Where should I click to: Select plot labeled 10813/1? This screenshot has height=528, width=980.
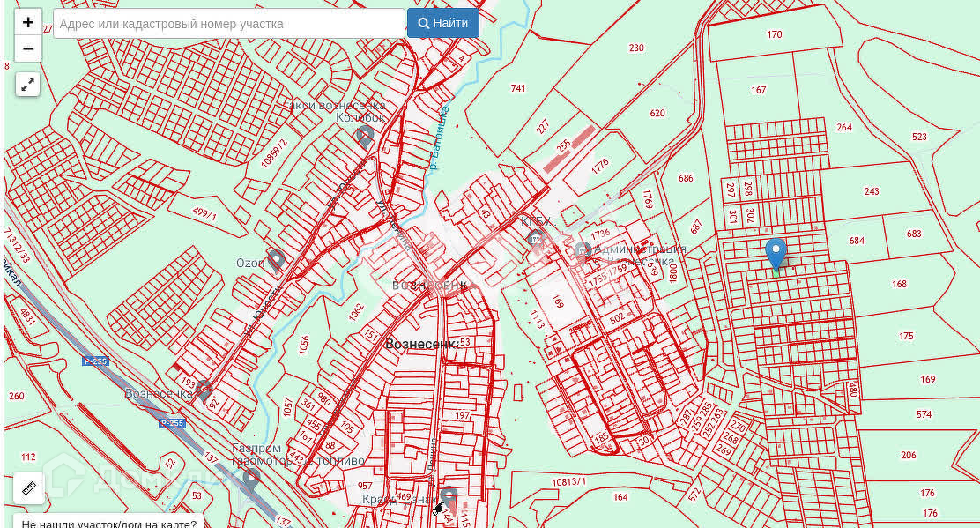pos(568,481)
